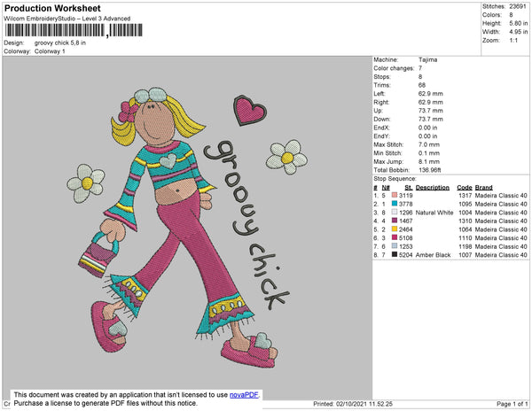Screen dimensions: 532x411
Task: Click the light blue swatch for thread 1253
Action: tap(395, 246)
